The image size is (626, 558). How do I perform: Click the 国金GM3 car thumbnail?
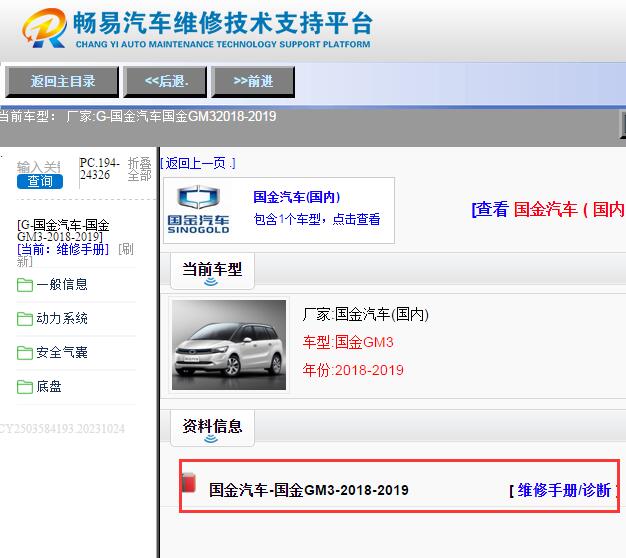click(x=229, y=345)
